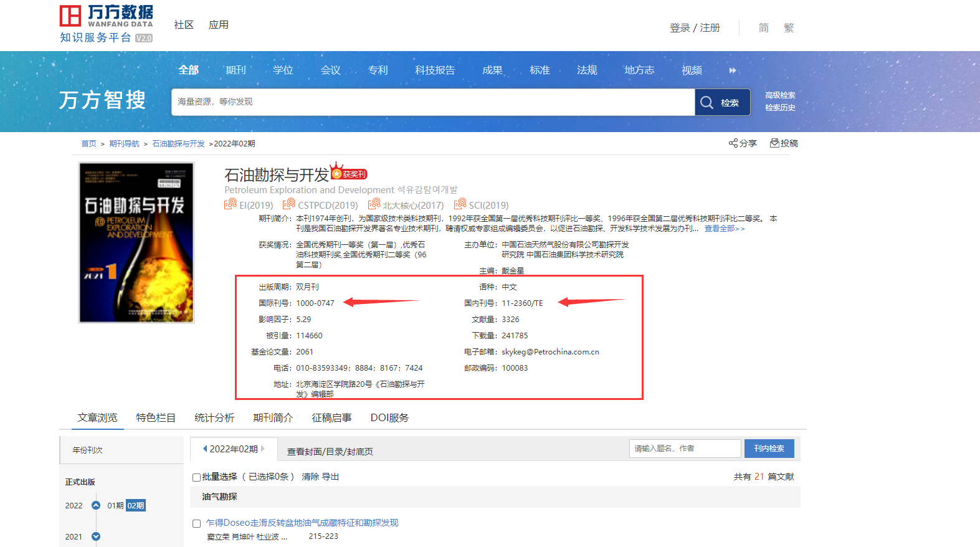The image size is (980, 547).
Task: Click 期刊导航 breadcrumb link
Action: [x=124, y=144]
